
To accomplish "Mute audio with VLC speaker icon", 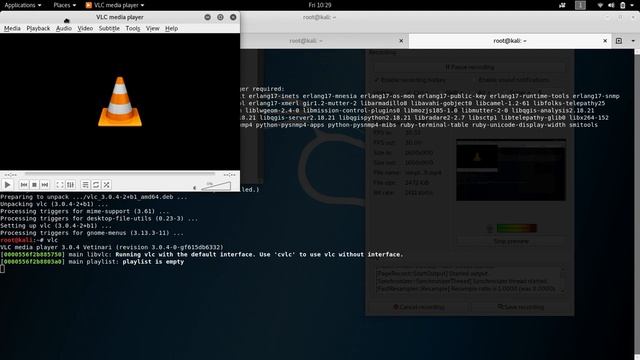I will coord(195,188).
